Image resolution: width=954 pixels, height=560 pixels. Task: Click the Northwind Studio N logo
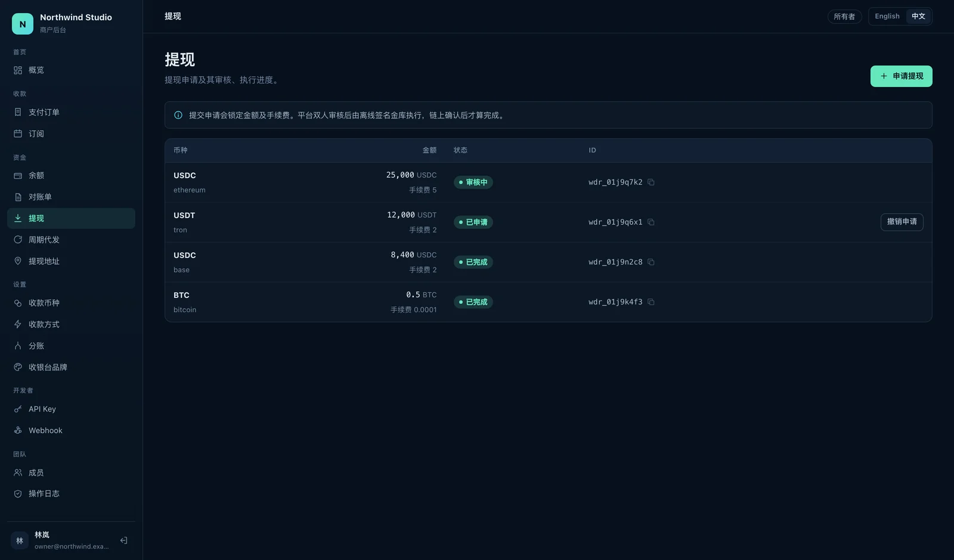tap(23, 24)
